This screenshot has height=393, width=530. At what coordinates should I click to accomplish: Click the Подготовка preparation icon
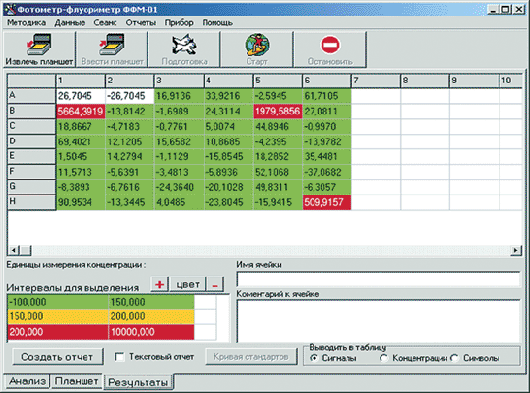184,44
